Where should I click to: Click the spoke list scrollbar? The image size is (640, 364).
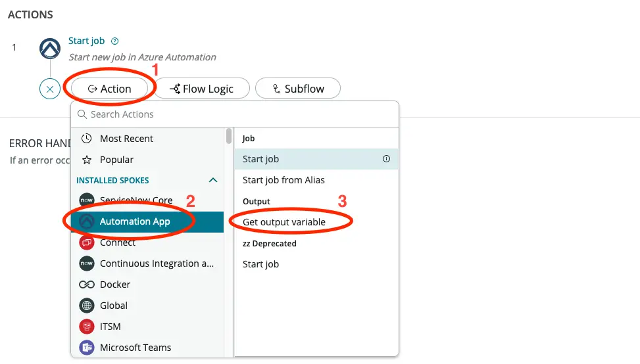tap(228, 137)
